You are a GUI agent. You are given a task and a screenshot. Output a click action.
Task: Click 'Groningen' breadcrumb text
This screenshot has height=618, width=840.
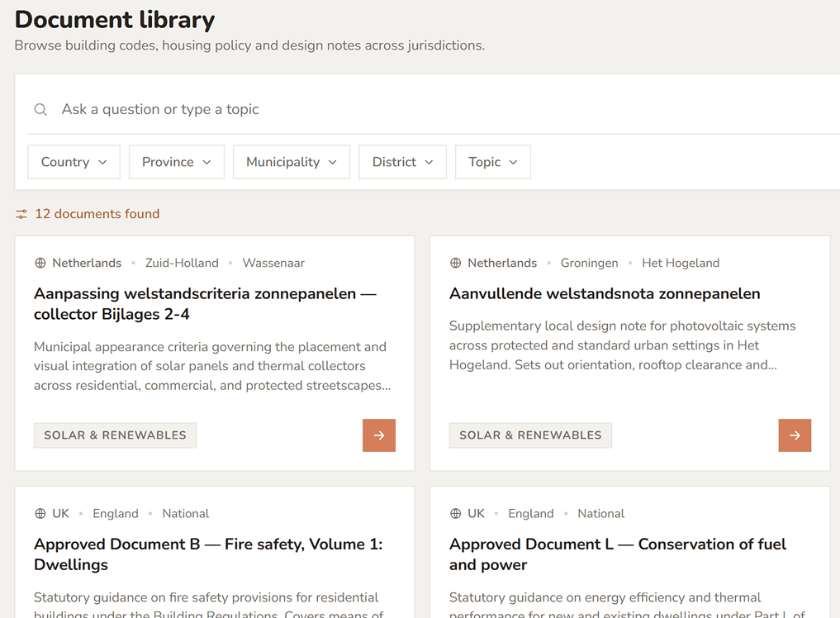589,264
